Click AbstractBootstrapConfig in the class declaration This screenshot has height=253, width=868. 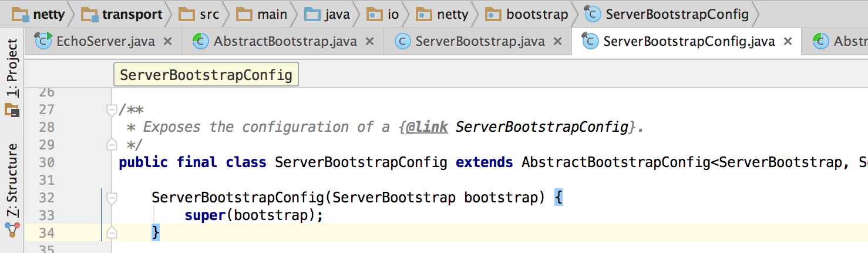pyautogui.click(x=616, y=162)
